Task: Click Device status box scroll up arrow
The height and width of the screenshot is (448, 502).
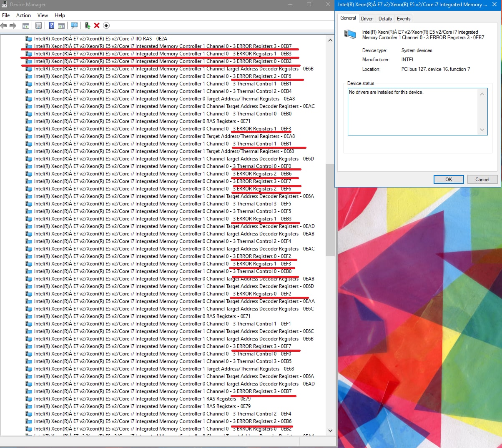Action: pos(482,94)
